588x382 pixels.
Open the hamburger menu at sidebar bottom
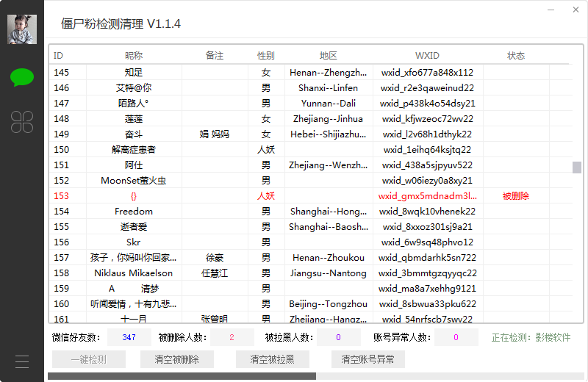coord(22,361)
